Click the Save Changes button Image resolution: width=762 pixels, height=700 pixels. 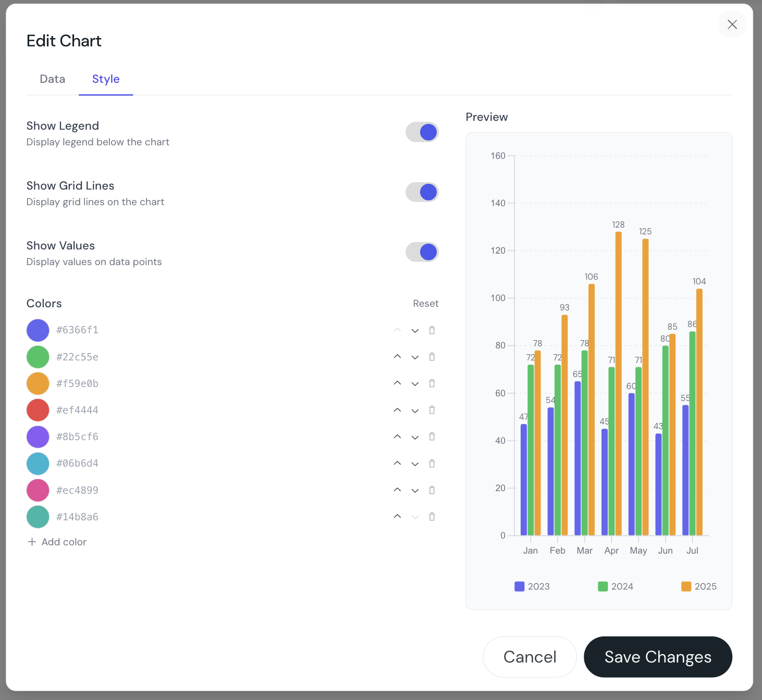(658, 657)
